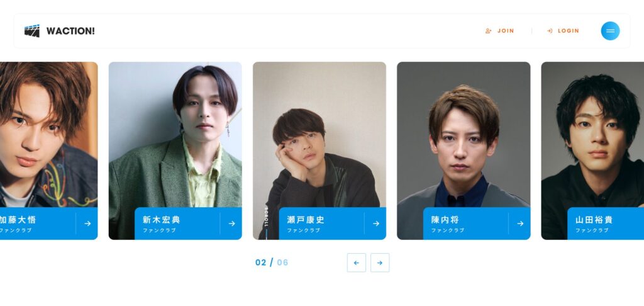Click the JOIN person-plus icon
644x306 pixels.
[x=488, y=31]
